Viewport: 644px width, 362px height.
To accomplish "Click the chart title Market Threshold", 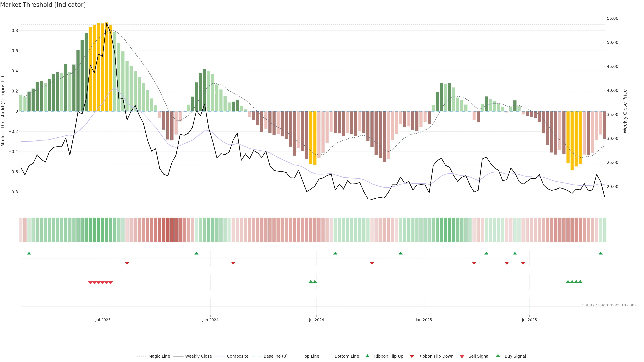I will 43,5.
